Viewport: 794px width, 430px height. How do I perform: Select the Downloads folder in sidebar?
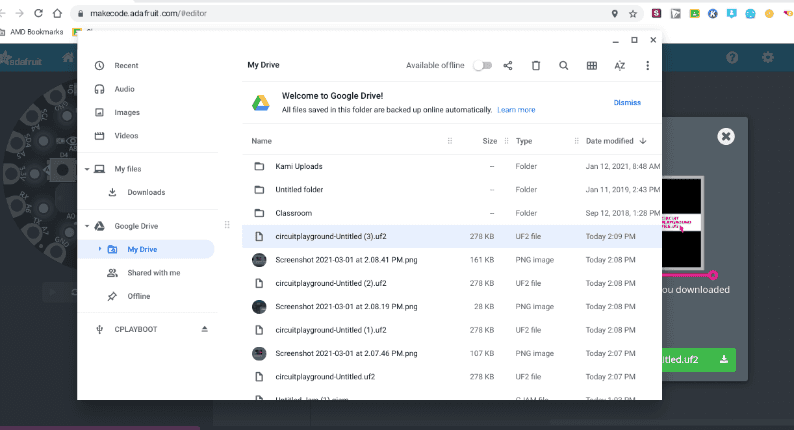pos(146,192)
